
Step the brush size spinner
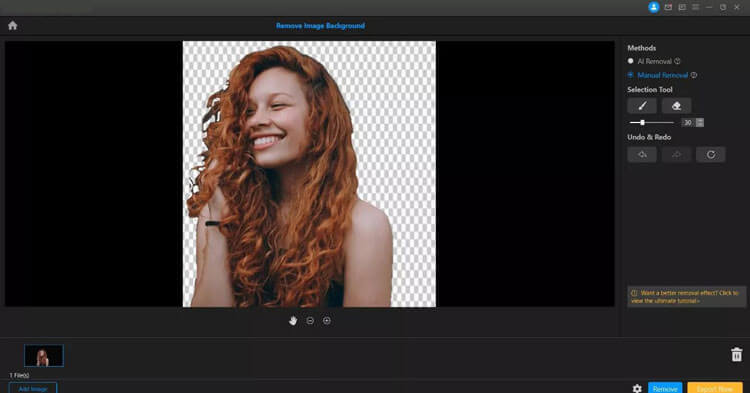click(700, 123)
